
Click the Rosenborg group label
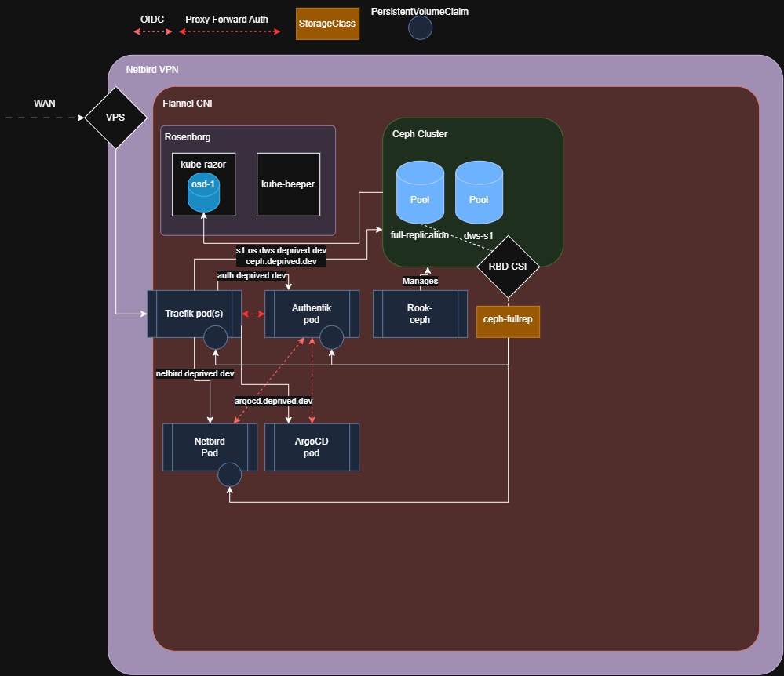click(188, 137)
